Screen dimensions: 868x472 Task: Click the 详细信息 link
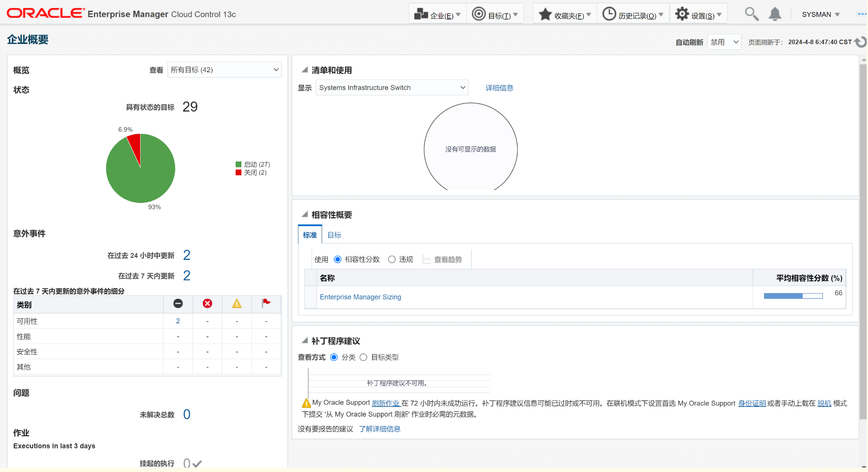(499, 87)
